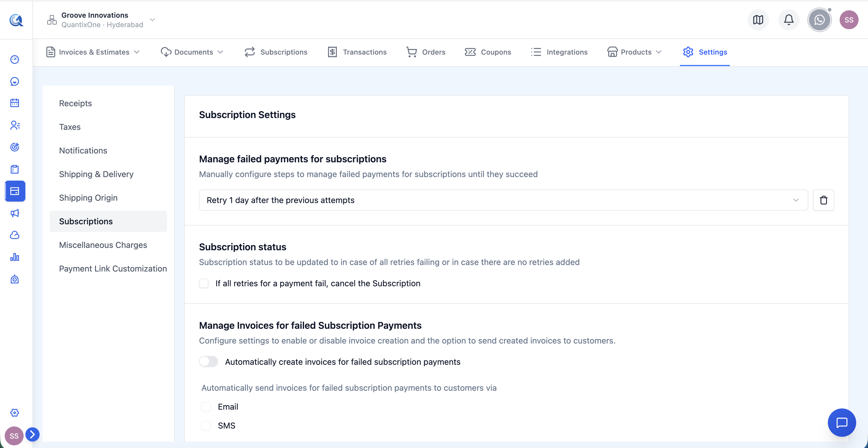Select Subscriptions in the settings sidebar
This screenshot has width=868, height=448.
pos(108,221)
